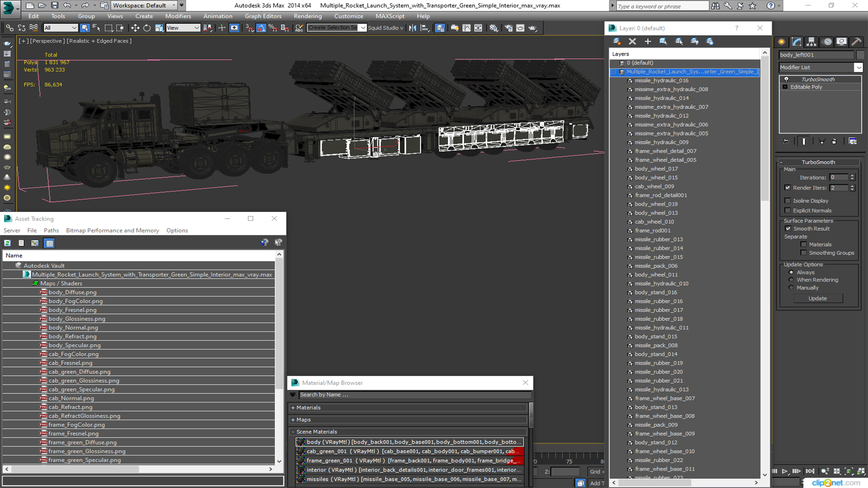The width and height of the screenshot is (868, 488).
Task: Open the Utilities hammer tab
Action: click(x=856, y=42)
